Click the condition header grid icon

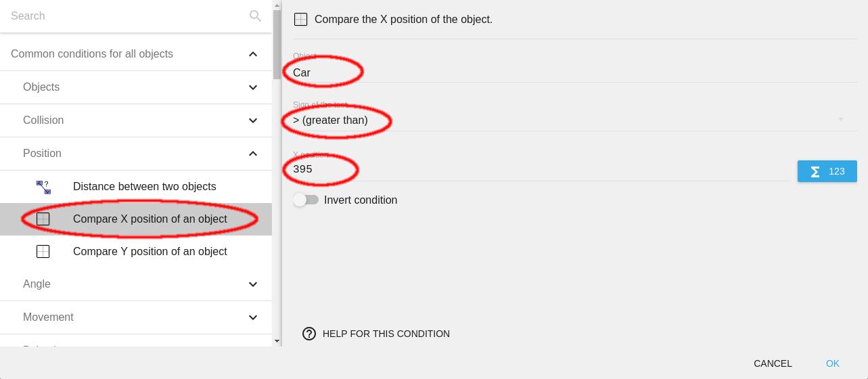tap(301, 20)
